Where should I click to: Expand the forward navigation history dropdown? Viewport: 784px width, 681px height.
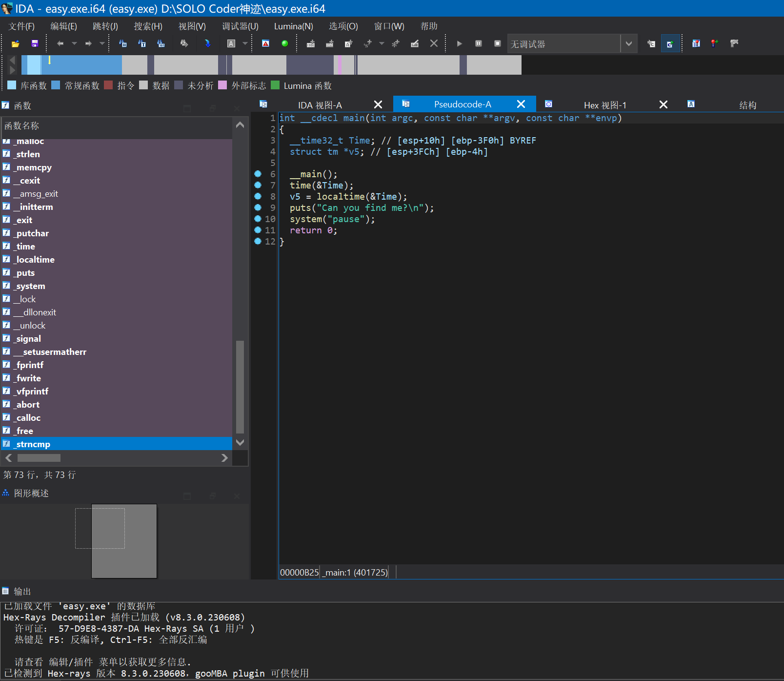pos(102,44)
